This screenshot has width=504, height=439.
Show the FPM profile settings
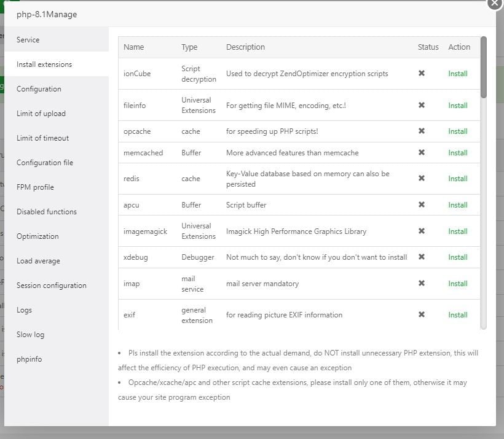coord(35,187)
